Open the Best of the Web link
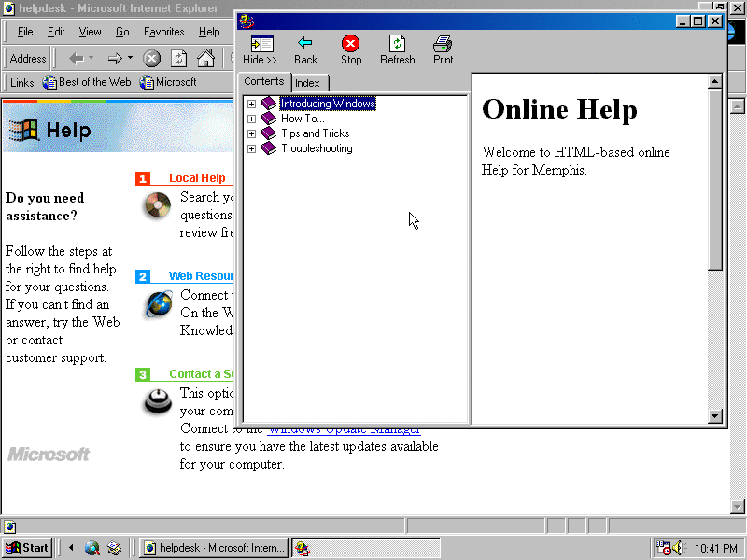Image resolution: width=747 pixels, height=560 pixels. click(87, 82)
